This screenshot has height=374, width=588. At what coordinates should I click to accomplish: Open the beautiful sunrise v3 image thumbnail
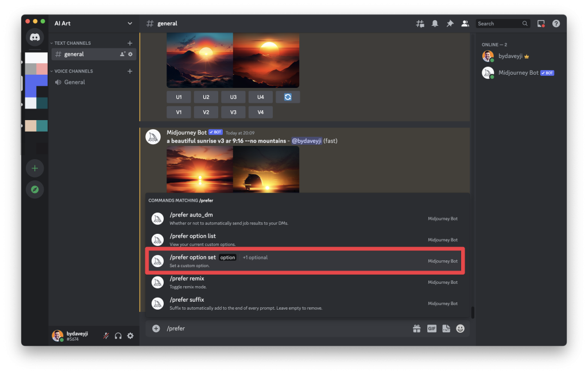tap(233, 169)
